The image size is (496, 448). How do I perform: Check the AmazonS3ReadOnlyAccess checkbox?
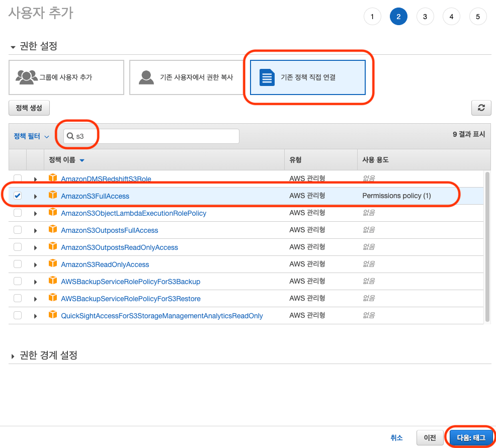[18, 264]
